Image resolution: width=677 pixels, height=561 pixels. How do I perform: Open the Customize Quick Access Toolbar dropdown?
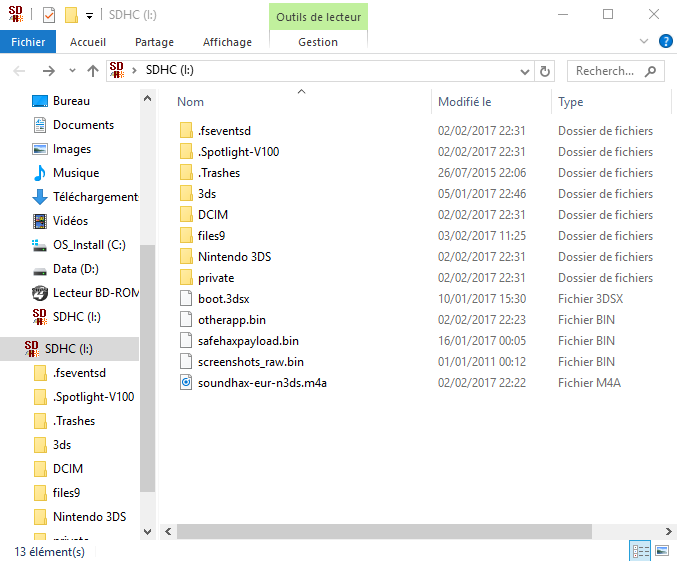pos(89,16)
